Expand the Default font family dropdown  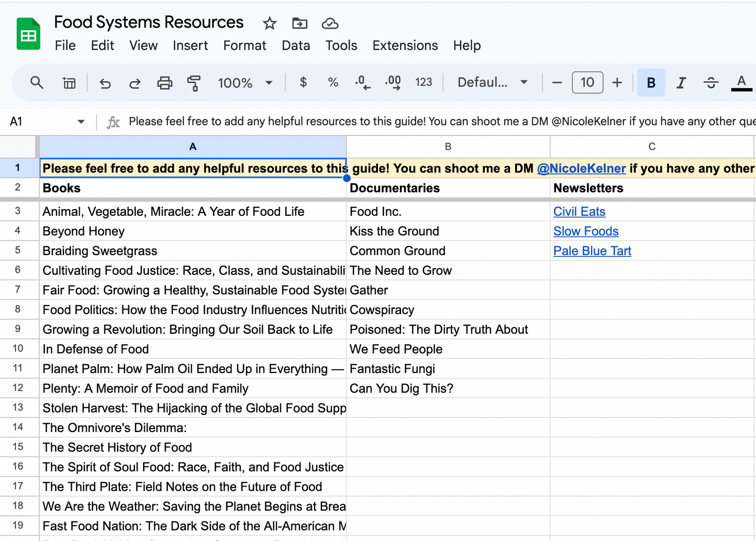[x=492, y=83]
